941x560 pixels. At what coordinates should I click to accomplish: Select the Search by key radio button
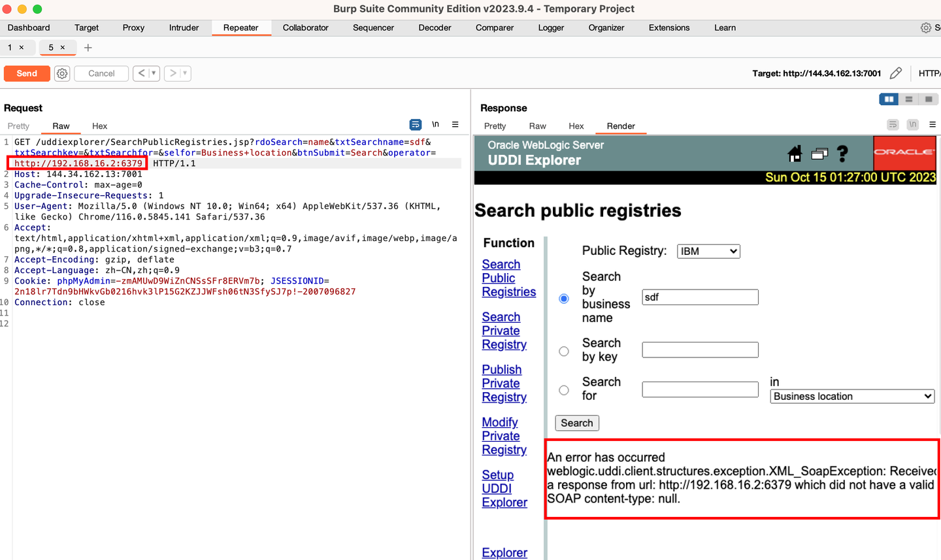563,351
